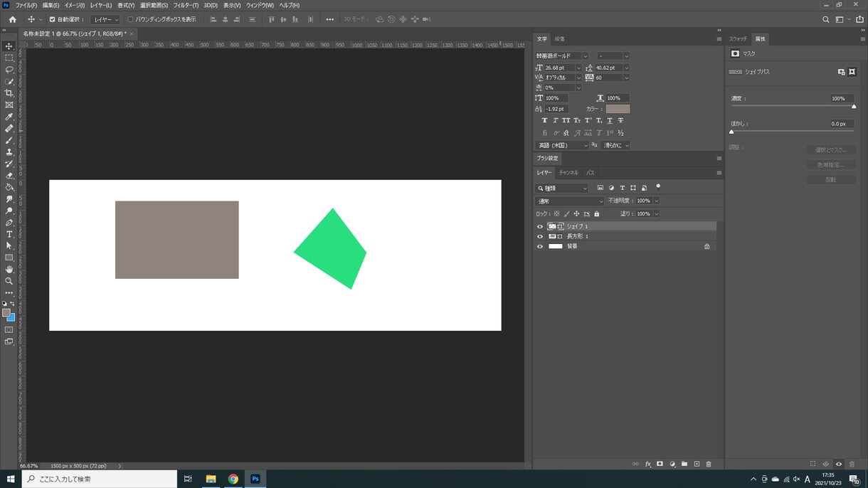Click the 濃度 density slider handle

(854, 107)
